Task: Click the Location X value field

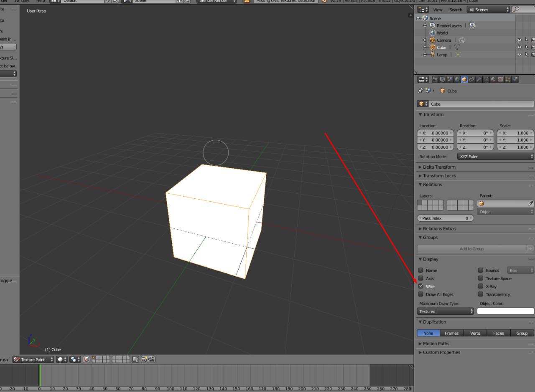Action: click(x=436, y=133)
